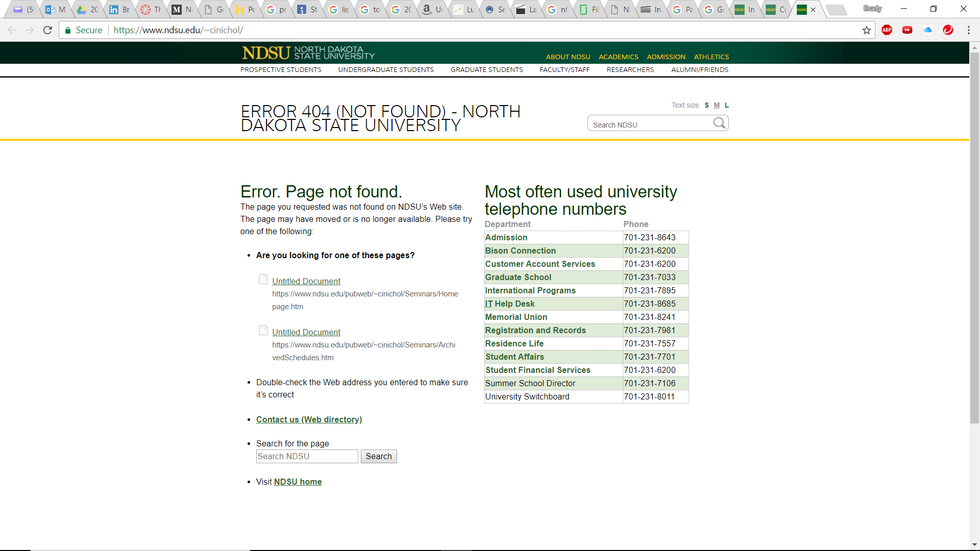Open the red fast-forward extension icon
The width and height of the screenshot is (980, 551).
pyautogui.click(x=907, y=30)
